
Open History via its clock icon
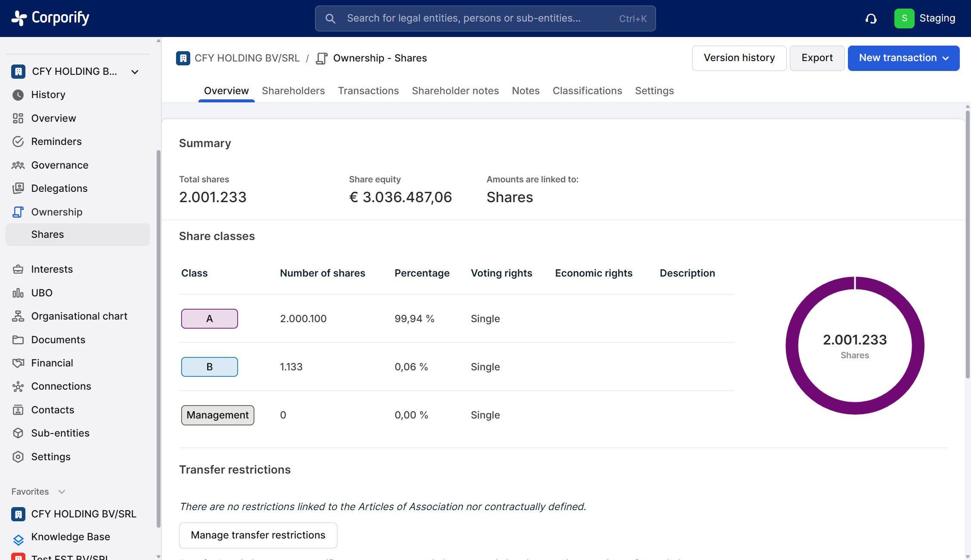tap(18, 95)
